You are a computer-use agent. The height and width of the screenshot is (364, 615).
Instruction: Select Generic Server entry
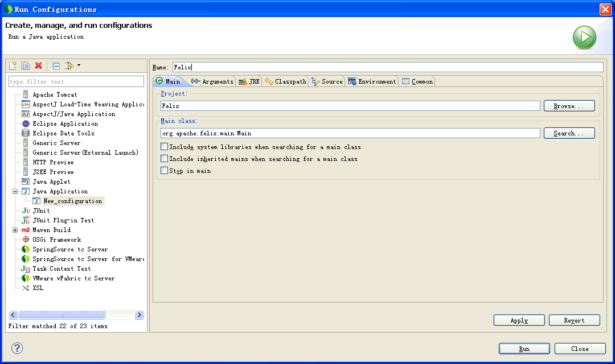[x=56, y=143]
